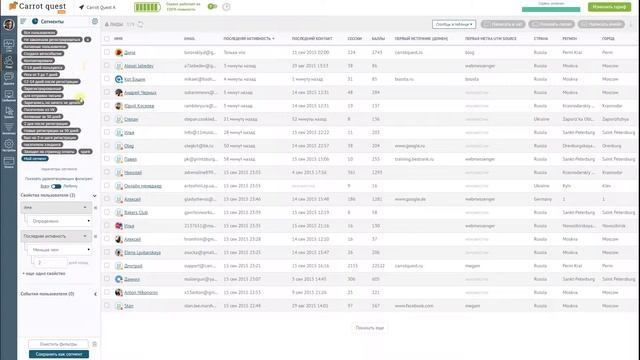640x360 pixels.
Task: Toggle the select-all checkbox in table header
Action: coord(107,38)
